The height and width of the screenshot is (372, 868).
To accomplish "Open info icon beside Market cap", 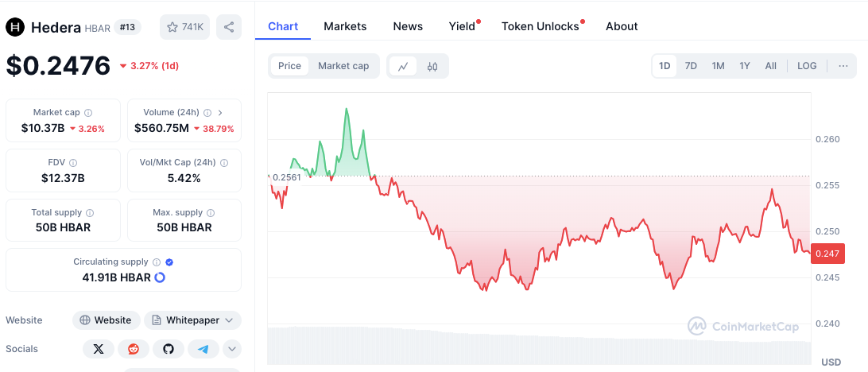I will 88,112.
